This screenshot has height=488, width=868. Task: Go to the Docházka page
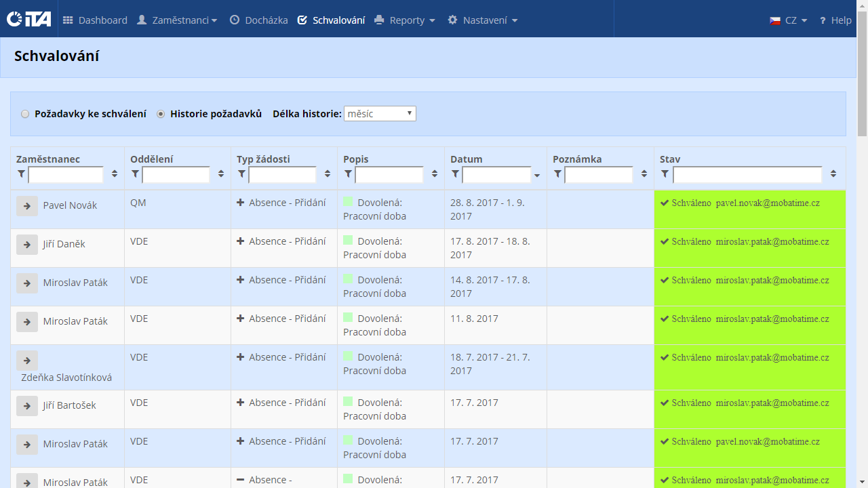pos(258,20)
